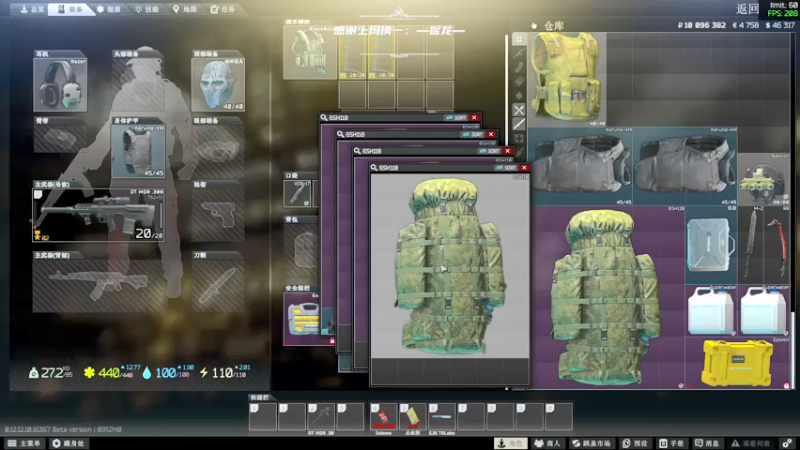Close the rearmost 6SH118 window
800x450 pixels.
pyautogui.click(x=474, y=117)
